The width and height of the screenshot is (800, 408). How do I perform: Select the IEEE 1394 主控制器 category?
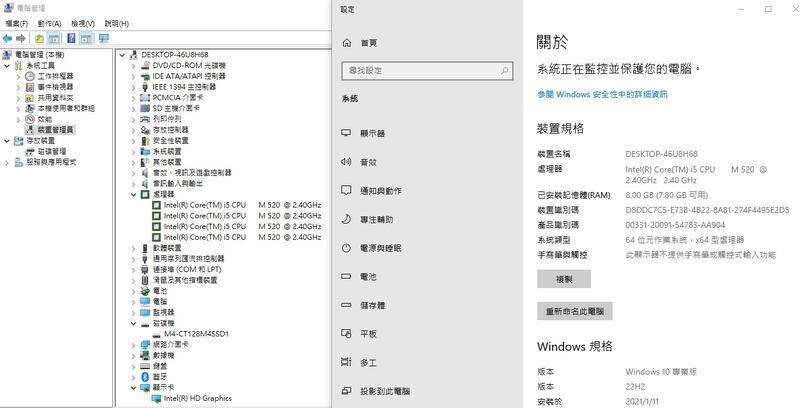[184, 87]
